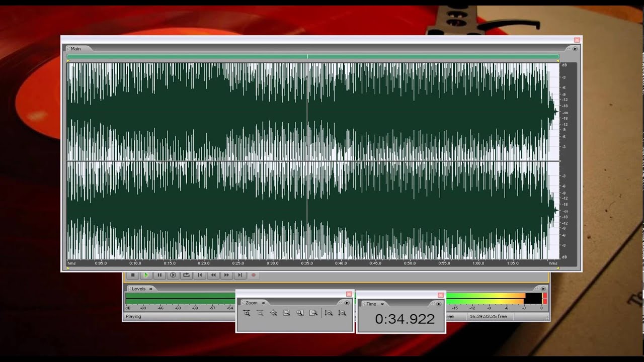Close the floating Zoom window
Screen dimensions: 644x362
pyautogui.click(x=349, y=294)
